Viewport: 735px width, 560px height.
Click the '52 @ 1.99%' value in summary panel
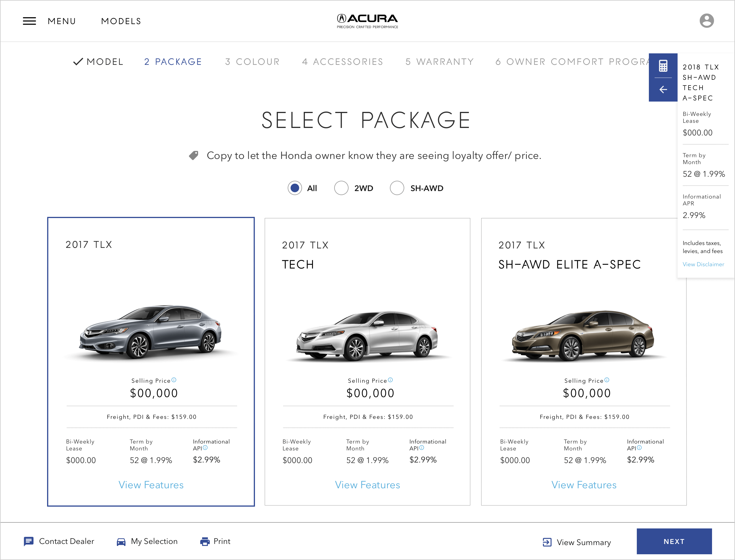(704, 174)
